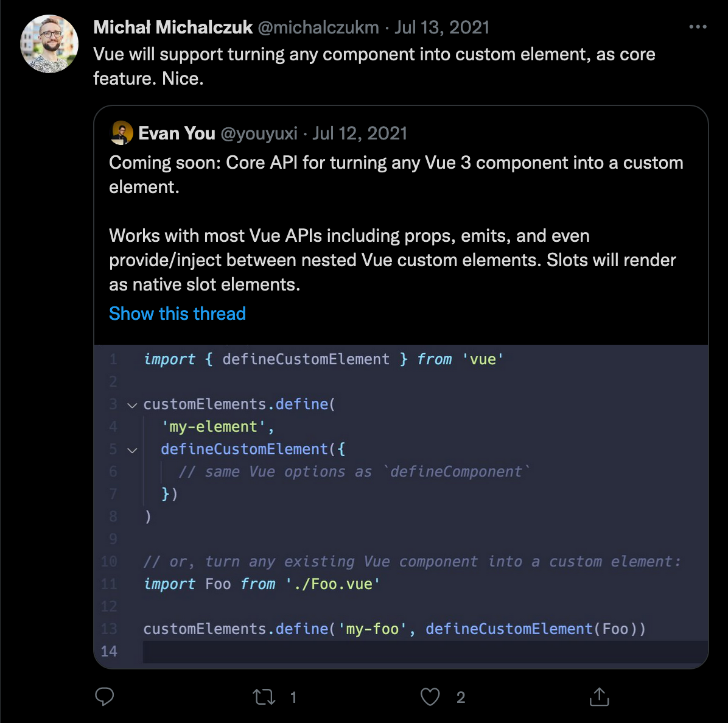The height and width of the screenshot is (723, 728).
Task: Collapse the customElements.define code fold chevron
Action: tap(132, 406)
